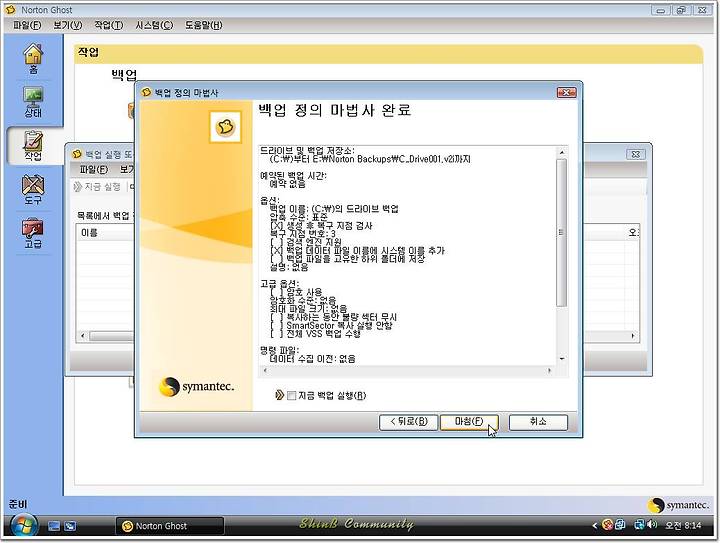Click the Norton security tray icon
This screenshot has height=543, width=720.
pyautogui.click(x=607, y=525)
